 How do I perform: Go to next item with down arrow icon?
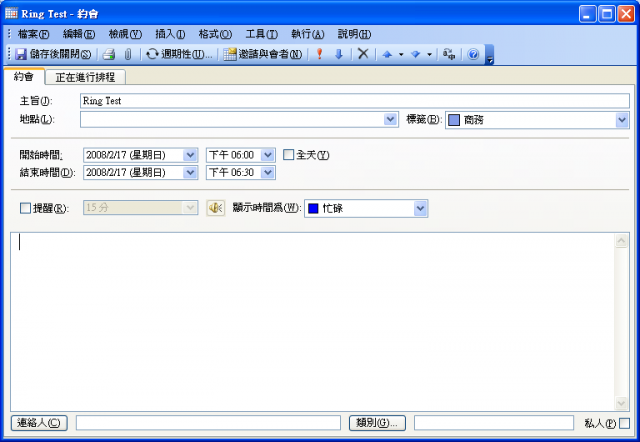click(416, 54)
